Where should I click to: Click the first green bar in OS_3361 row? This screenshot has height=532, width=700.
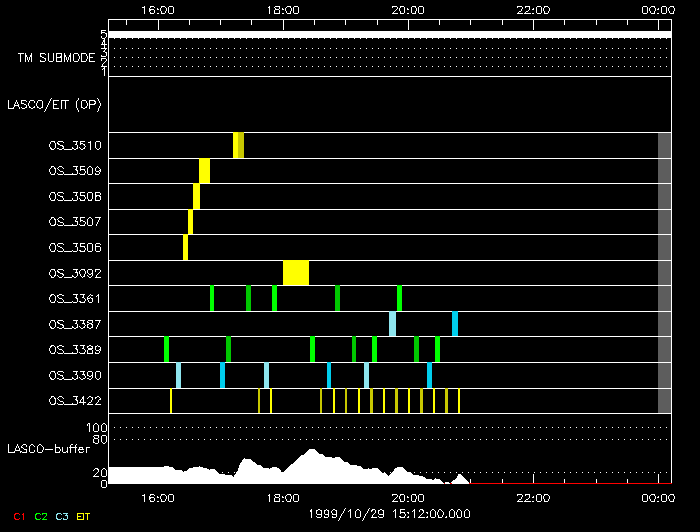click(211, 298)
